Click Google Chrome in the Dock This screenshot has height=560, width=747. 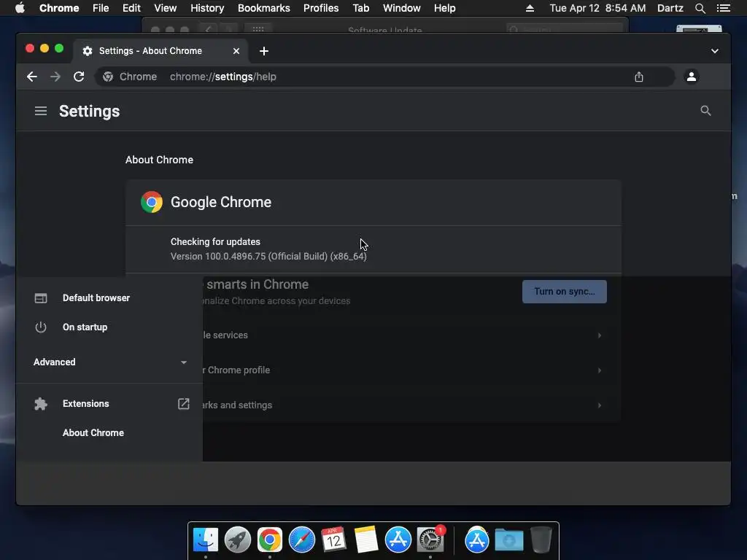tap(270, 540)
